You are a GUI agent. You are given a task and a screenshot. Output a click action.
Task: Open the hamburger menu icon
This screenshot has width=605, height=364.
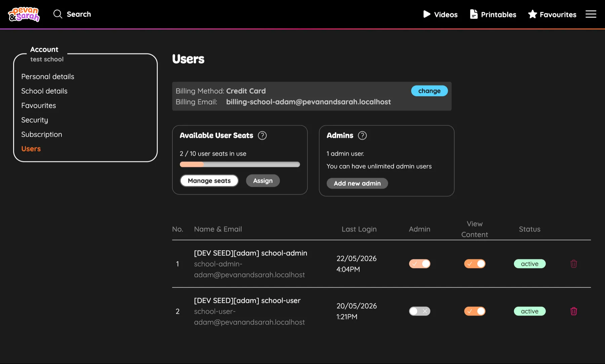(591, 14)
